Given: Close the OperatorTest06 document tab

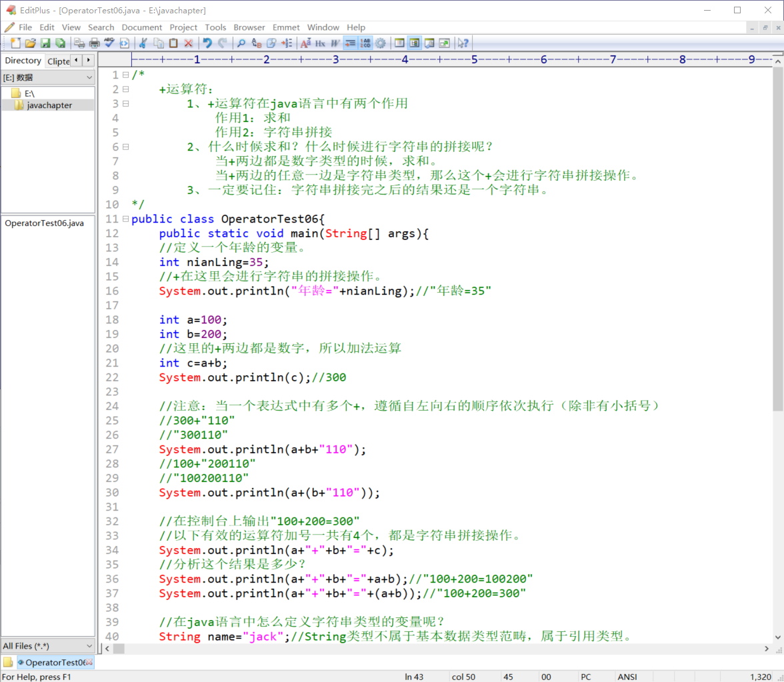Looking at the screenshot, I should click(89, 663).
